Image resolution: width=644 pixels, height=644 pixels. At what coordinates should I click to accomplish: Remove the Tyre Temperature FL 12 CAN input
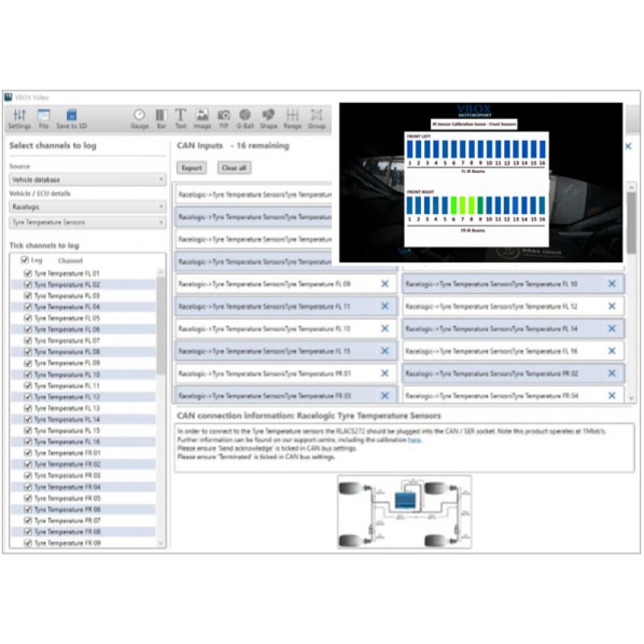(612, 306)
